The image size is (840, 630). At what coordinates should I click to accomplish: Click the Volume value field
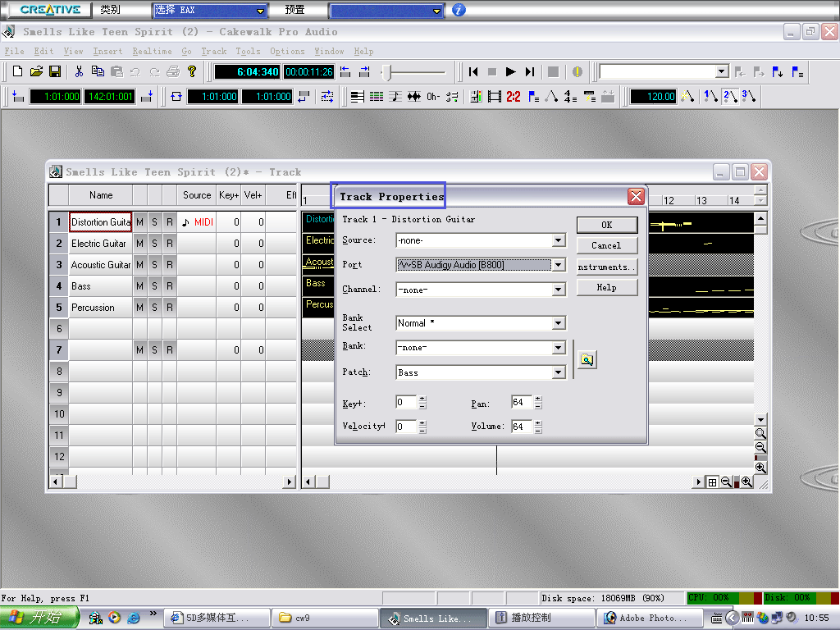[x=523, y=427]
